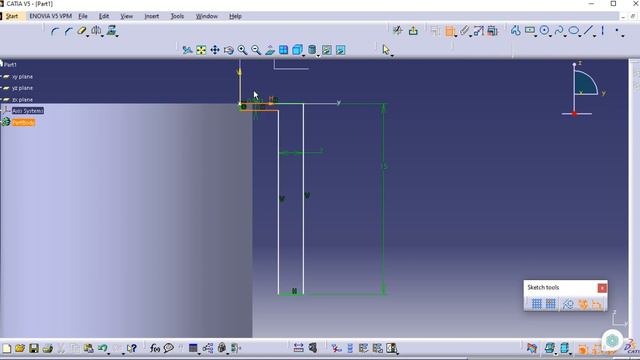Image resolution: width=640 pixels, height=360 pixels.
Task: Open the Start menu
Action: pos(11,16)
